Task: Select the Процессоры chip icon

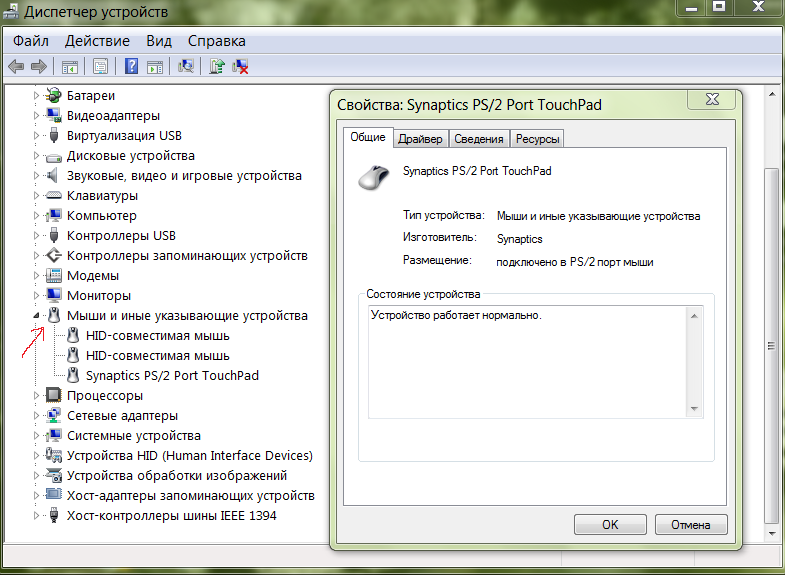Action: 54,395
